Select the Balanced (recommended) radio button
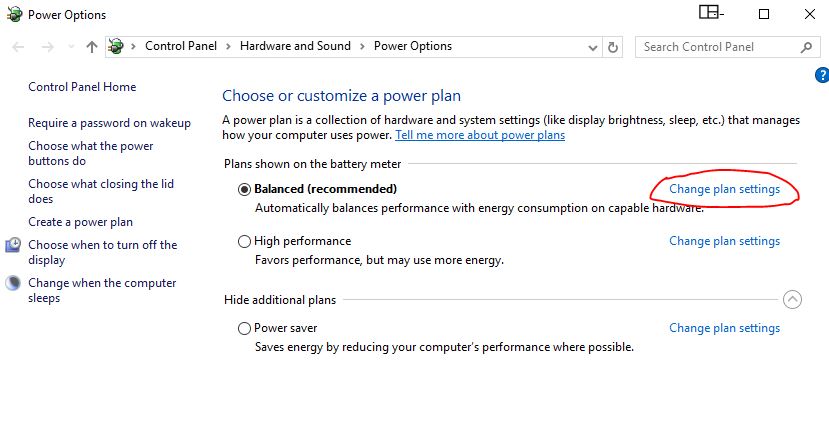Screen dimensions: 829x427 [244, 189]
